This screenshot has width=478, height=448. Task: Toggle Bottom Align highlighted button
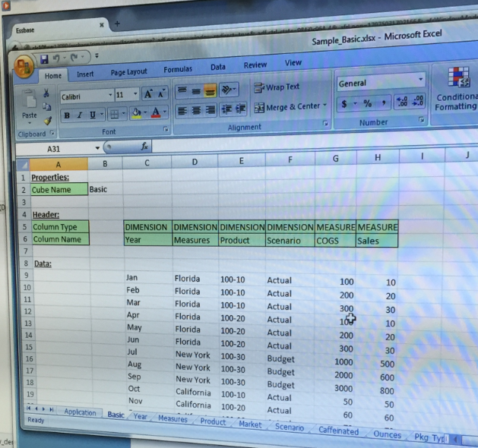210,90
